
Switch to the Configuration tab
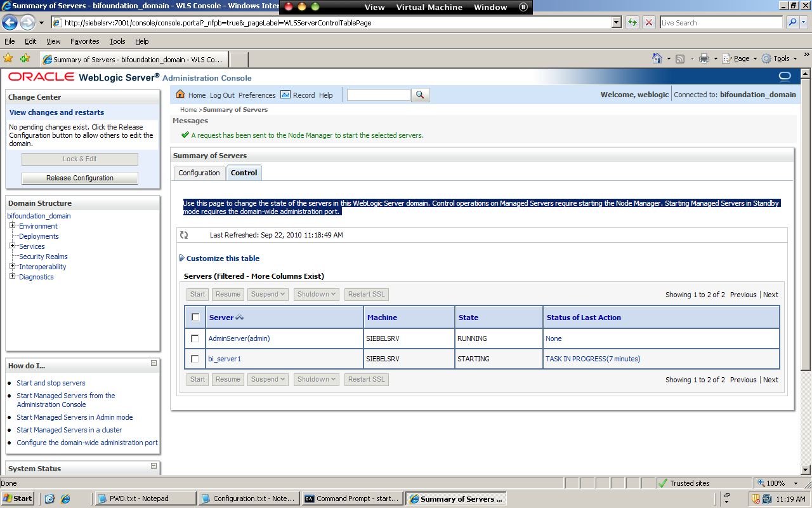click(x=199, y=172)
